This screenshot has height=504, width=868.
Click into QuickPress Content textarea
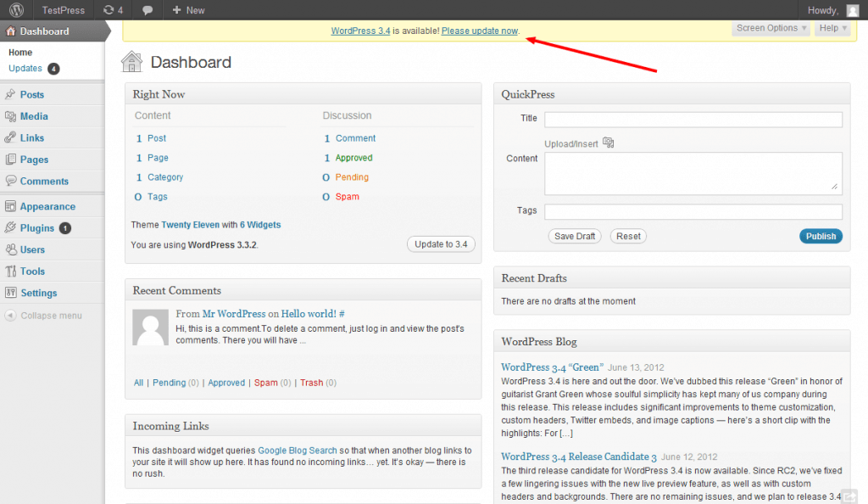click(x=693, y=173)
